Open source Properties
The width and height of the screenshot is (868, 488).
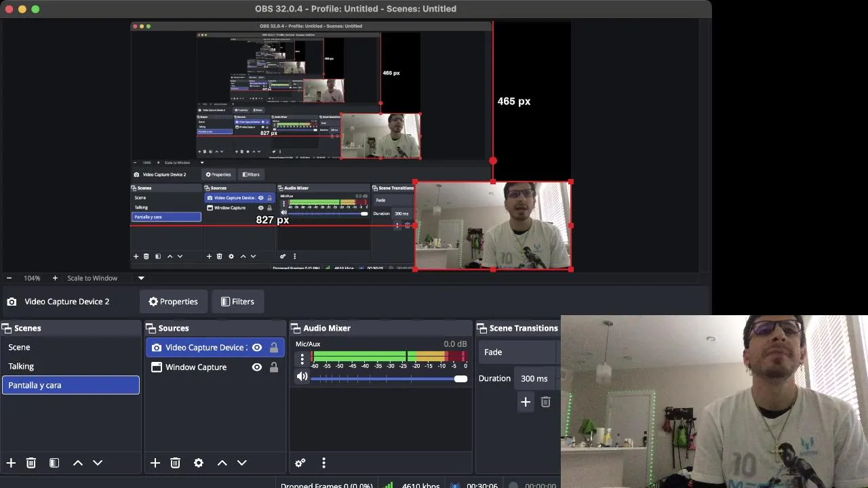pos(173,302)
